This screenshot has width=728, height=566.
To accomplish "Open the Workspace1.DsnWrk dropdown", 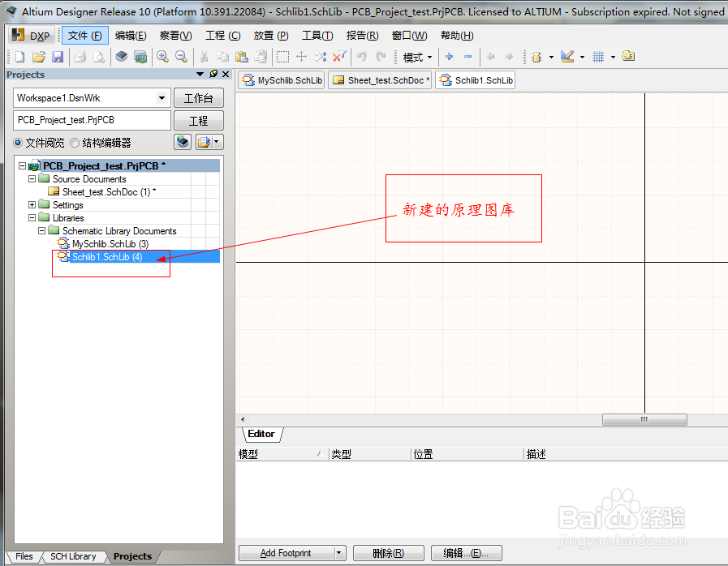I will tap(162, 98).
